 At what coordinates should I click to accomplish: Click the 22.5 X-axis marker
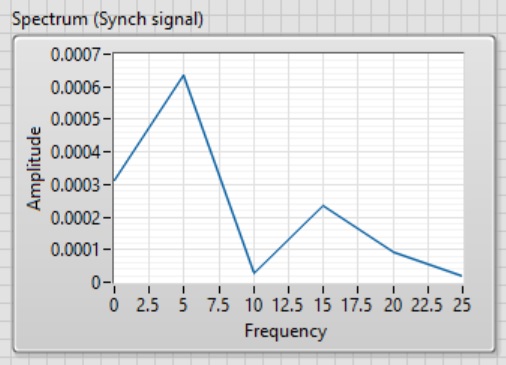click(427, 305)
